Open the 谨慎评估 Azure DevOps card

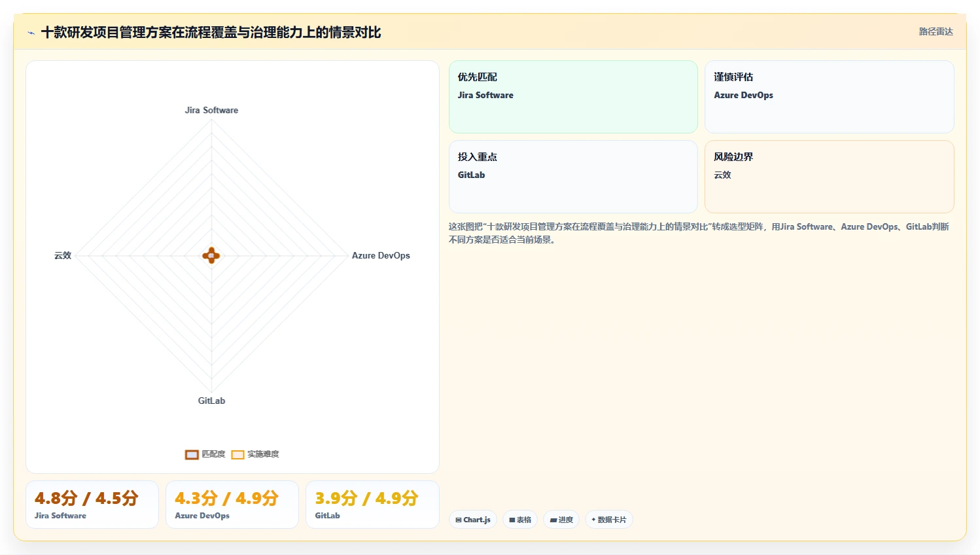point(829,97)
